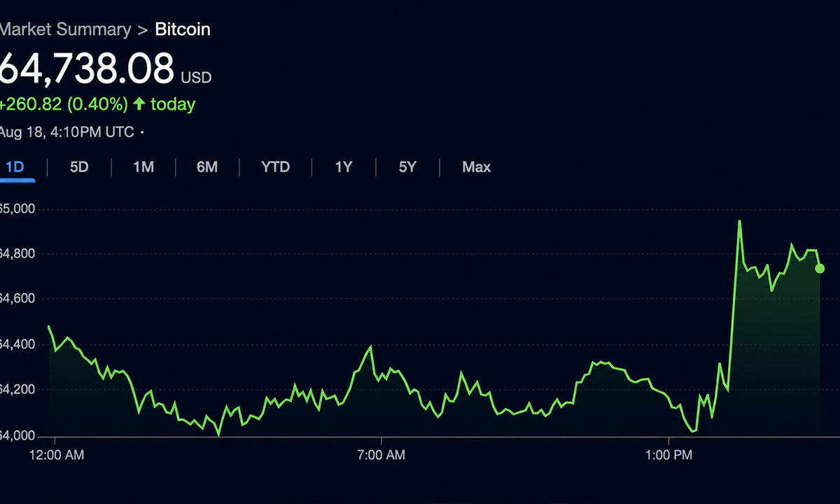Click the 7:00 AM axis label
The image size is (840, 504).
click(381, 455)
